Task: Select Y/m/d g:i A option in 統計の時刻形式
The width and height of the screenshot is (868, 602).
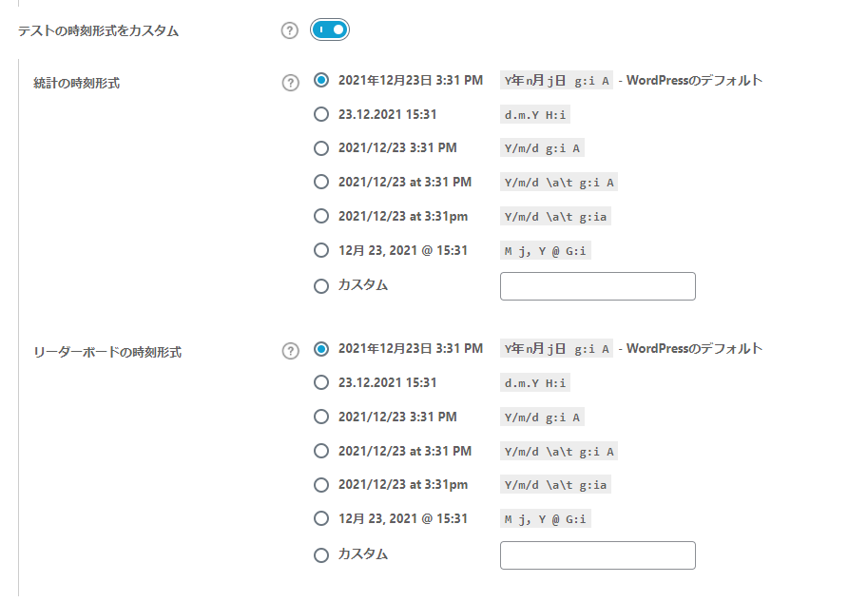Action: click(321, 148)
